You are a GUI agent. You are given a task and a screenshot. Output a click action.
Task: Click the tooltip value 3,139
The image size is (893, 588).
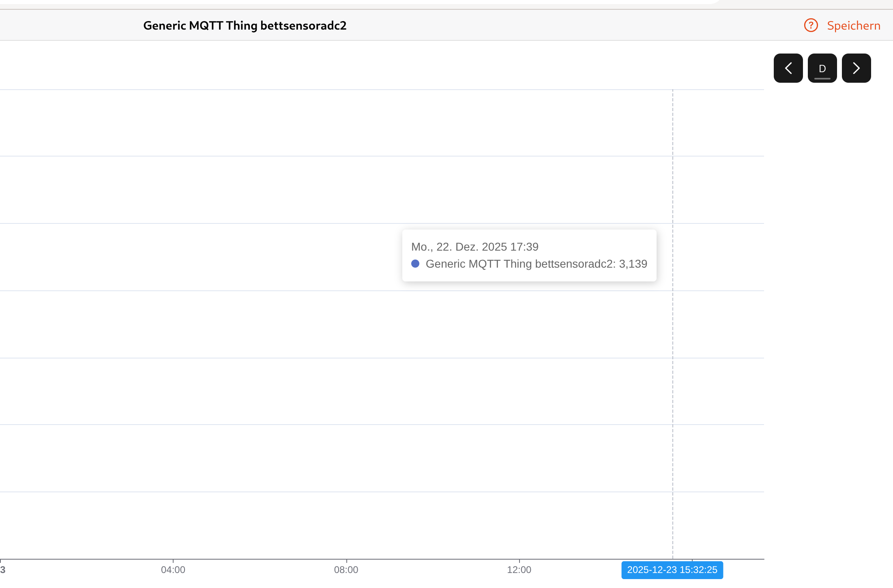coord(633,264)
